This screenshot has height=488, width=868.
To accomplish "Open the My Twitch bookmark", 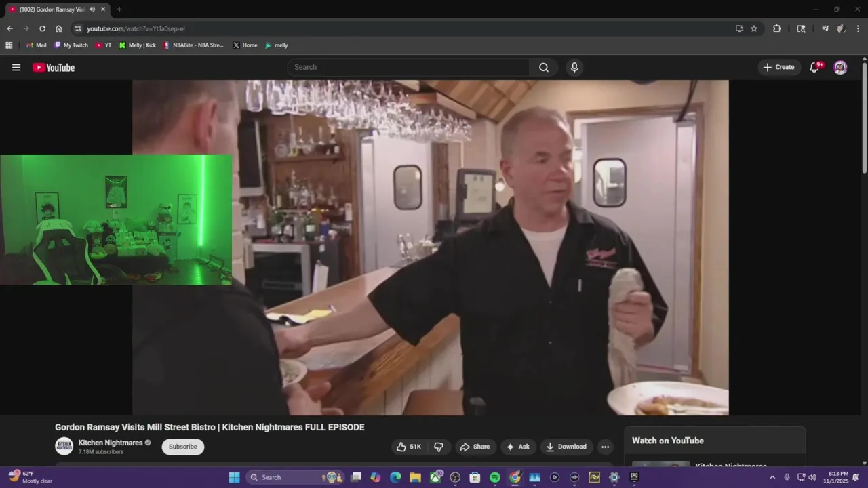I will click(71, 45).
